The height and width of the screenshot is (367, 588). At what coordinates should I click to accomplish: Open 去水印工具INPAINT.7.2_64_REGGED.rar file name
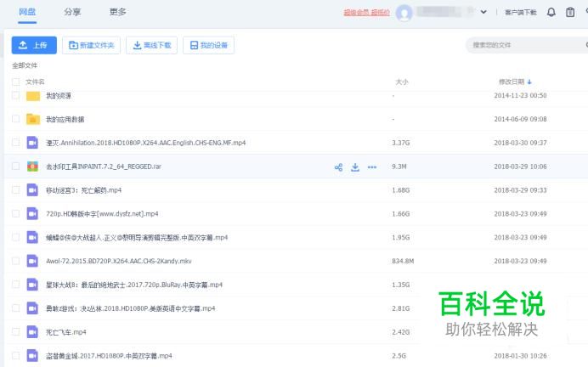coord(104,167)
